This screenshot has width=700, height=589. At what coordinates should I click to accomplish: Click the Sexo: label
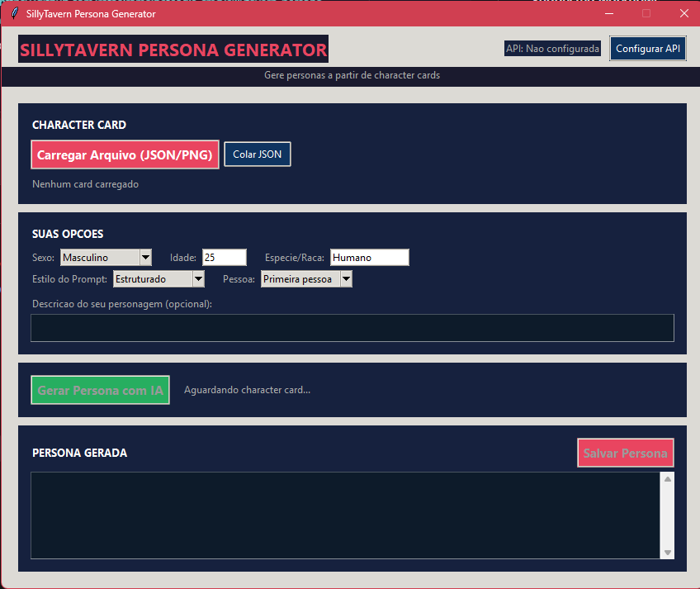[43, 258]
